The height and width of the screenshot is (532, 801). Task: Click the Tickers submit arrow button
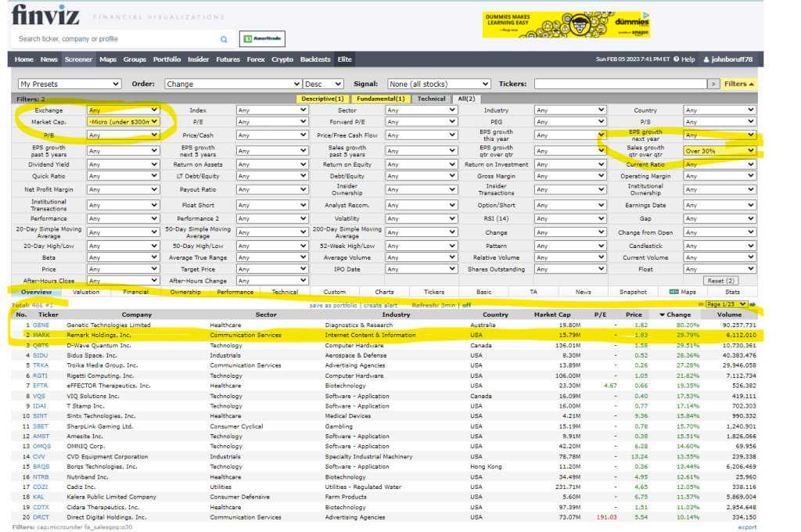(x=713, y=84)
